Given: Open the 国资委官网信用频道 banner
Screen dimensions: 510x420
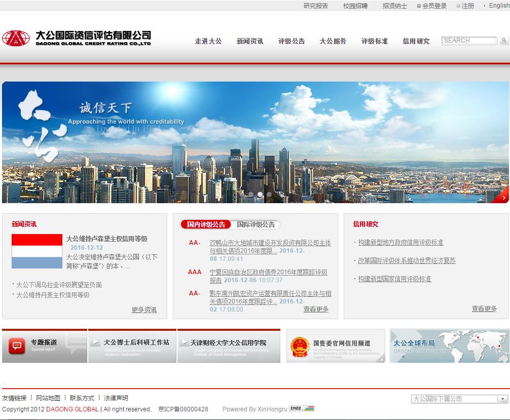Looking at the screenshot, I should (336, 346).
